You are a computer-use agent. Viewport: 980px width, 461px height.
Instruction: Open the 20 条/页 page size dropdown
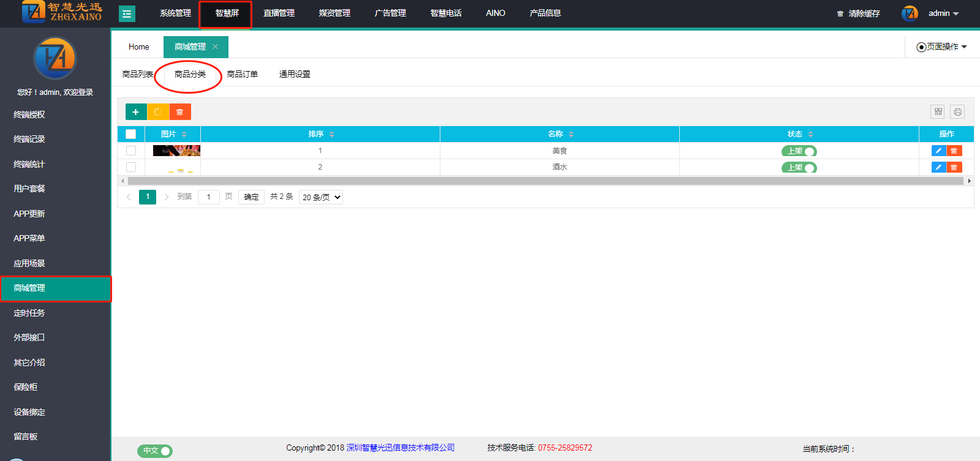click(x=320, y=197)
